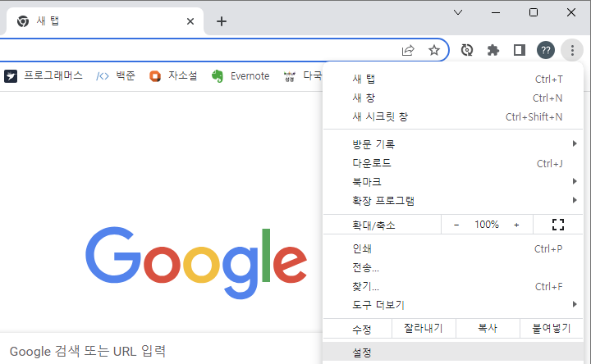Select 새 창 from the menu

coord(453,98)
